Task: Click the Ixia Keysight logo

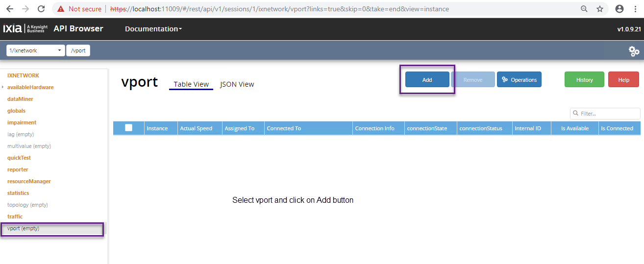Action: point(25,29)
